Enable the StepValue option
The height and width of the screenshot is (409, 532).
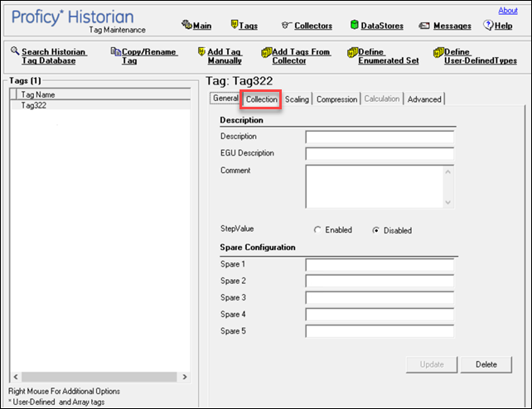pos(317,229)
